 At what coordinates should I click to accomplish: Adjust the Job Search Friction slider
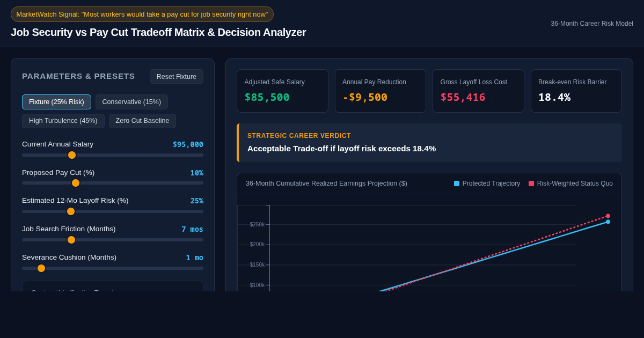pyautogui.click(x=113, y=240)
